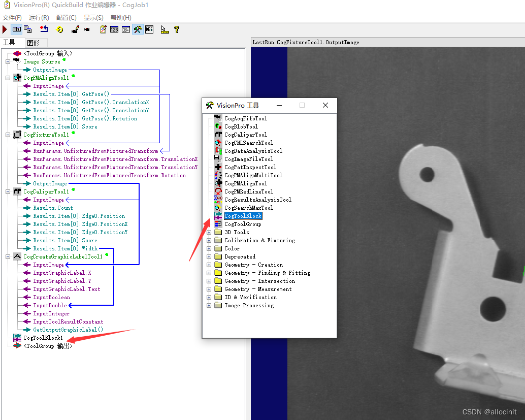Screen dimensions: 525x420
Task: Collapse the CogCaliperTool1 node
Action: [8, 191]
